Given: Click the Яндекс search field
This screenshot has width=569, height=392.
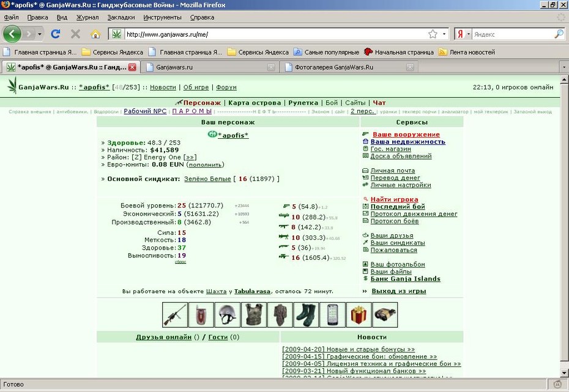Looking at the screenshot, I should (x=513, y=34).
